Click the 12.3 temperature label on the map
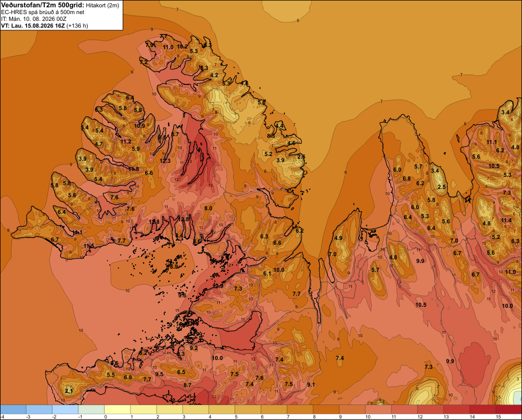The height and width of the screenshot is (420, 522). click(x=165, y=161)
